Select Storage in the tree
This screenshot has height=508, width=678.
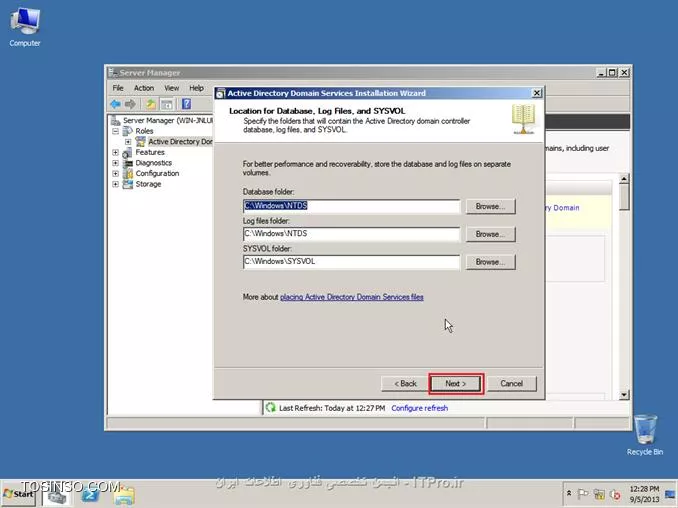pyautogui.click(x=148, y=184)
